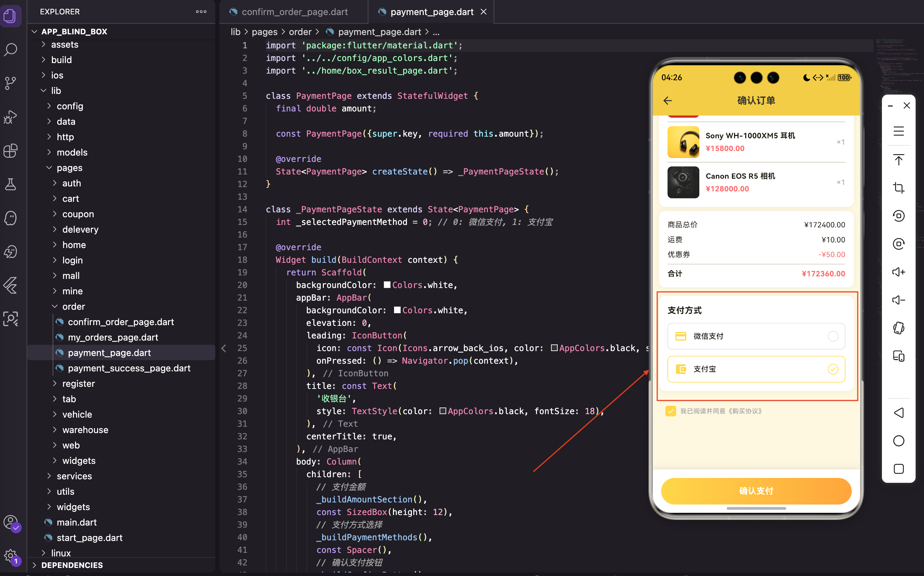The image size is (924, 576).
Task: Open the Extensions view icon
Action: tap(11, 150)
